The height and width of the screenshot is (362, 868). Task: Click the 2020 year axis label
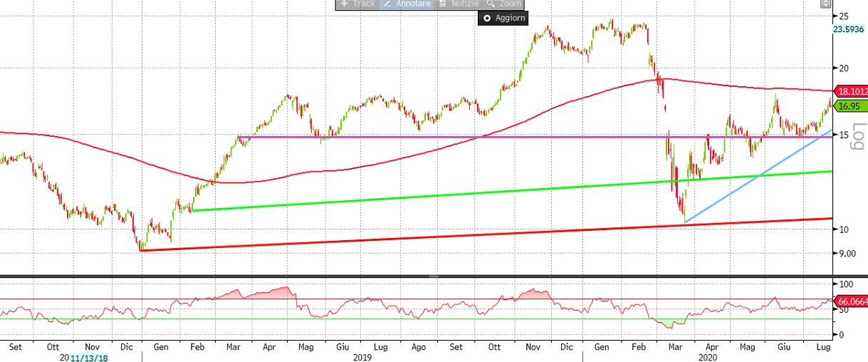pos(709,357)
